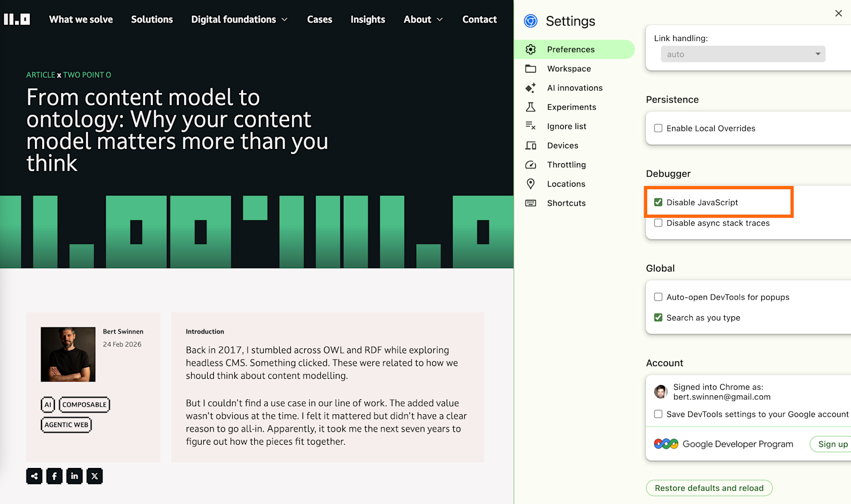Check Enable Local Overrides under Persistence
Viewport: 851px width, 504px height.
(x=658, y=128)
